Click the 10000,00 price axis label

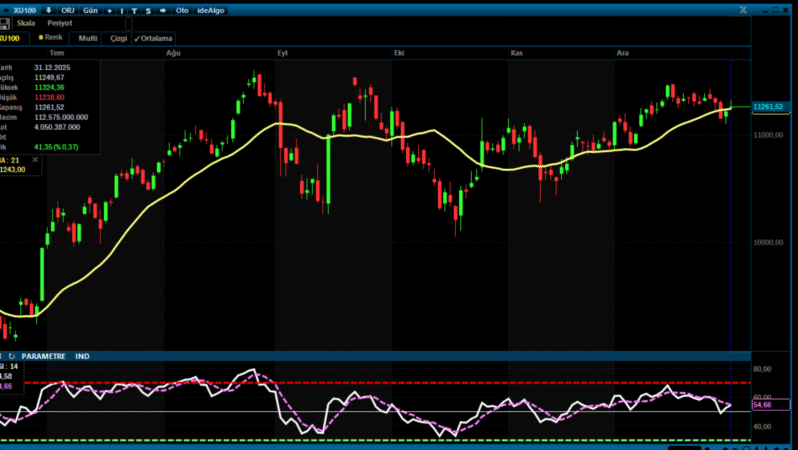tap(768, 242)
